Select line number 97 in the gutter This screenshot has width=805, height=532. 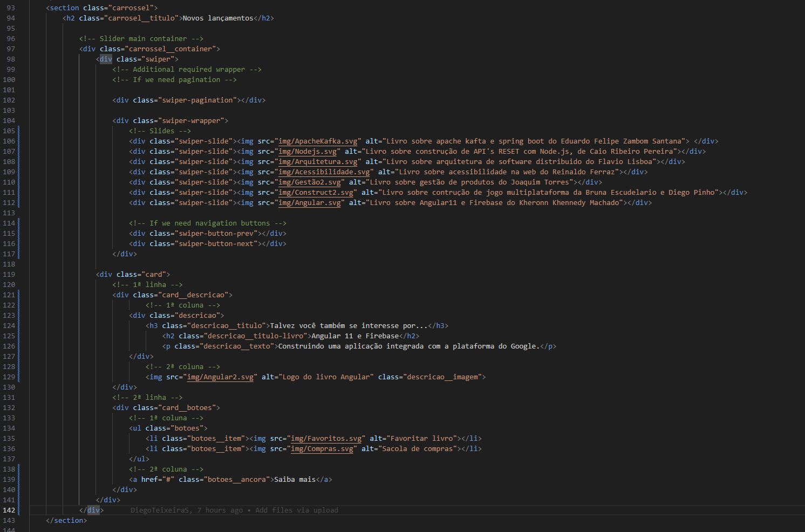tap(11, 49)
